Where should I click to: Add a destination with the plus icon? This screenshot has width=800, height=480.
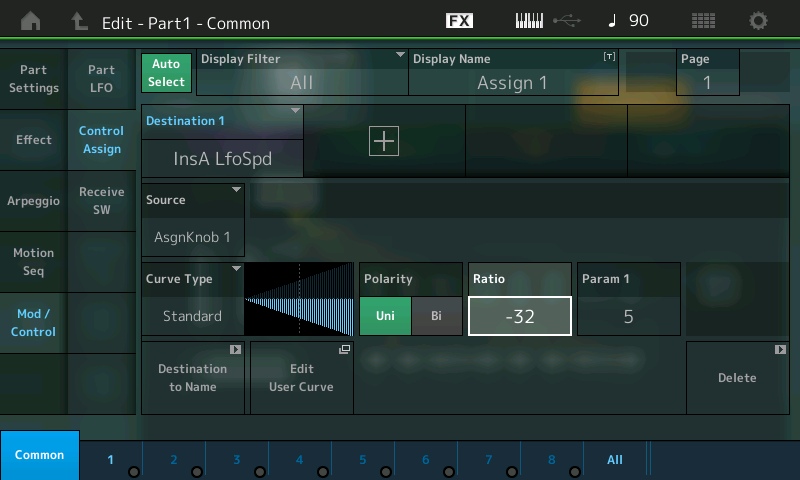tap(384, 141)
